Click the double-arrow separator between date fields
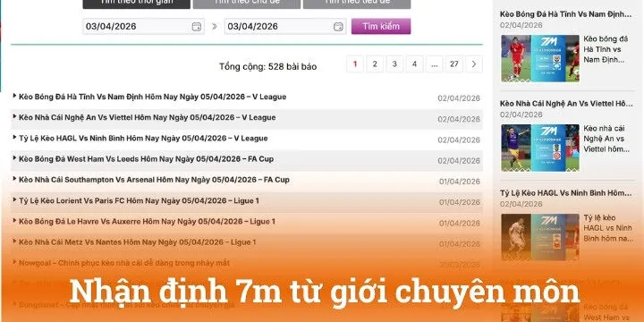This screenshot has width=644, height=322. 215,26
